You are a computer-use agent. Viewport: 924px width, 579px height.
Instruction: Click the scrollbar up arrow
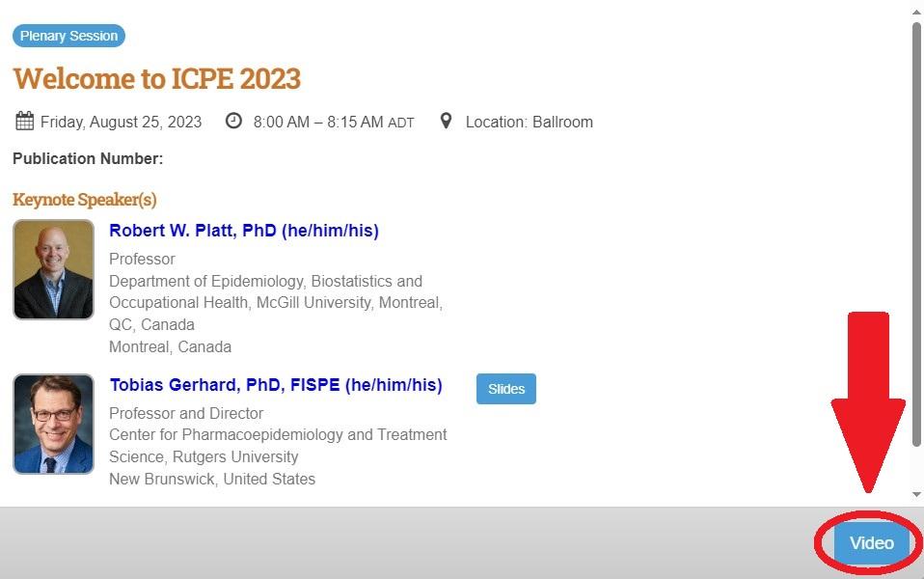point(916,12)
